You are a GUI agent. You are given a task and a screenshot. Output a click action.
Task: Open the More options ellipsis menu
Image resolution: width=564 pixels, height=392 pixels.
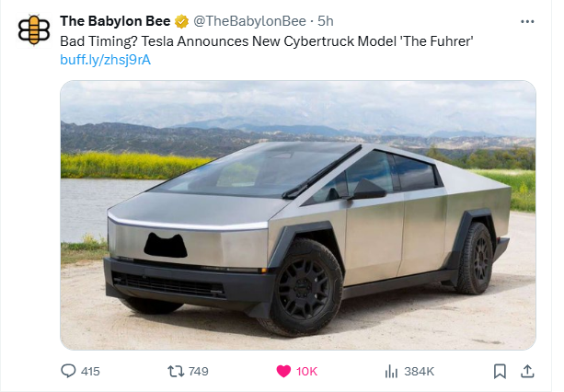pos(527,21)
